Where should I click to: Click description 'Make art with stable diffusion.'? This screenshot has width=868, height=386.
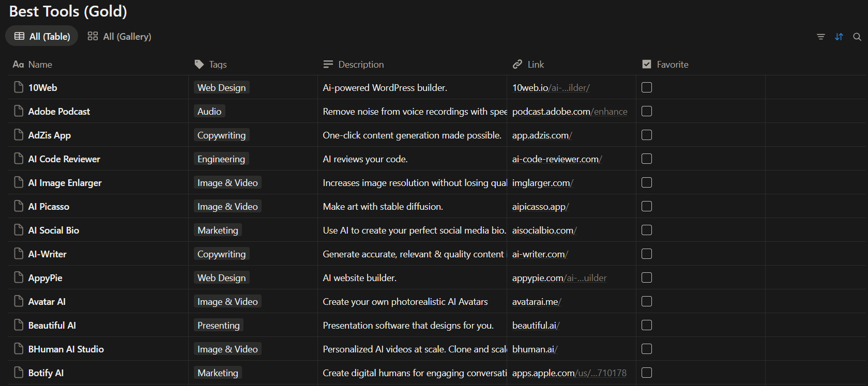click(x=383, y=207)
